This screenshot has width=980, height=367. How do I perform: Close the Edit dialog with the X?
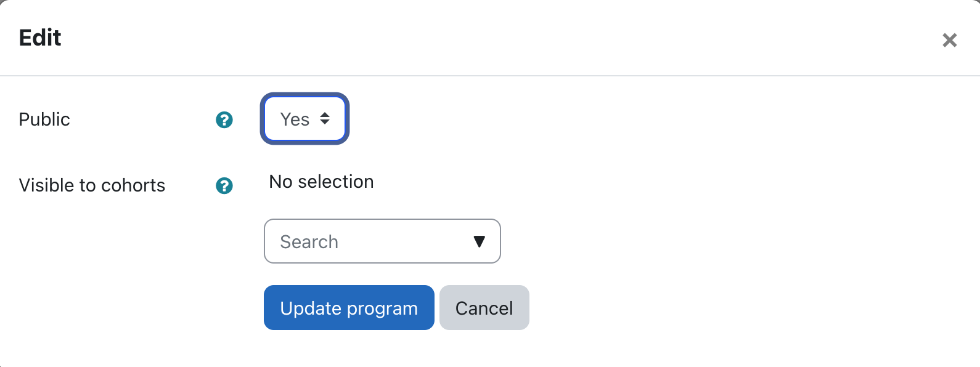click(949, 41)
